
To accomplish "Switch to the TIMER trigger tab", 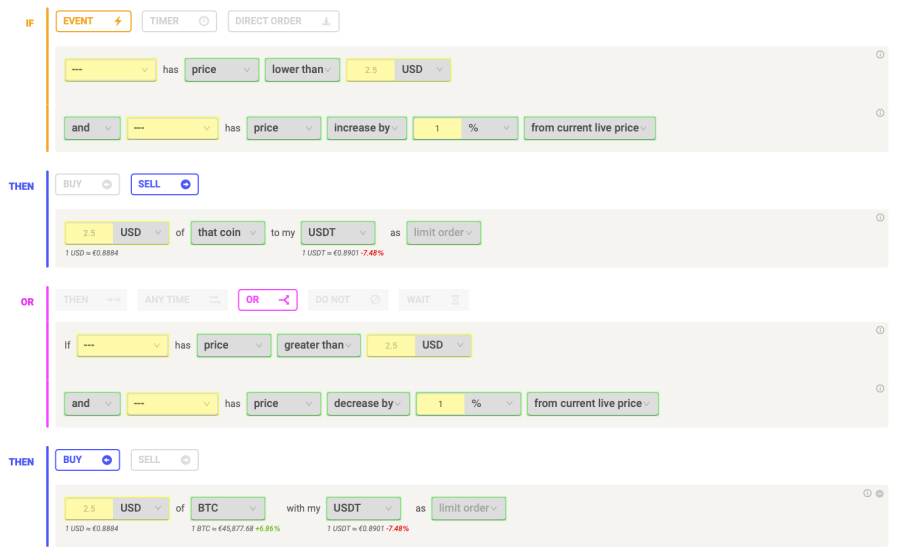I will point(178,21).
